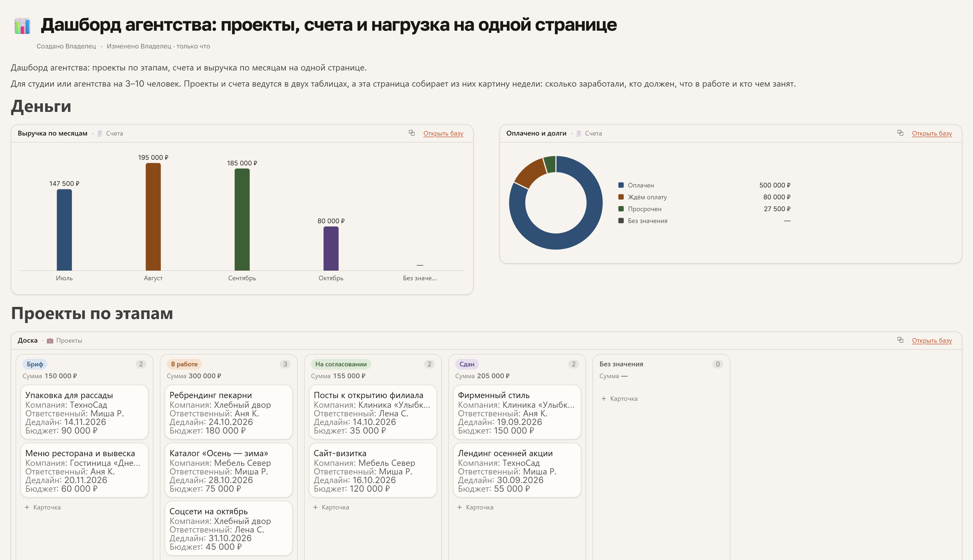Screen dimensions: 973x560
Task: Click the Доска view title
Action: (x=28, y=341)
